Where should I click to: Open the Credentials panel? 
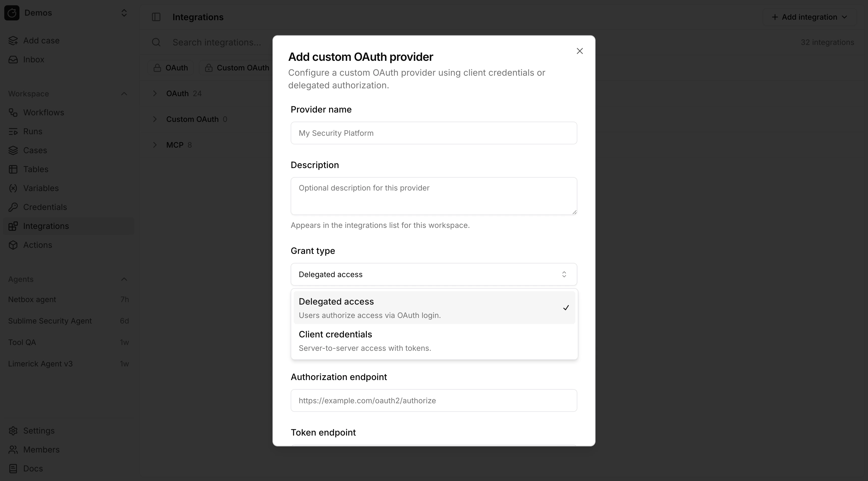coord(45,207)
